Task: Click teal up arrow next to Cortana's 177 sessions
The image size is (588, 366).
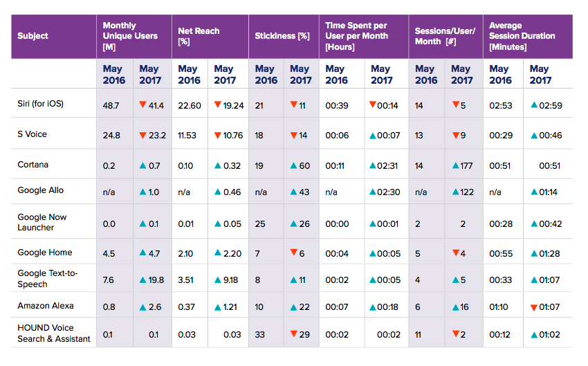Action: 454,165
